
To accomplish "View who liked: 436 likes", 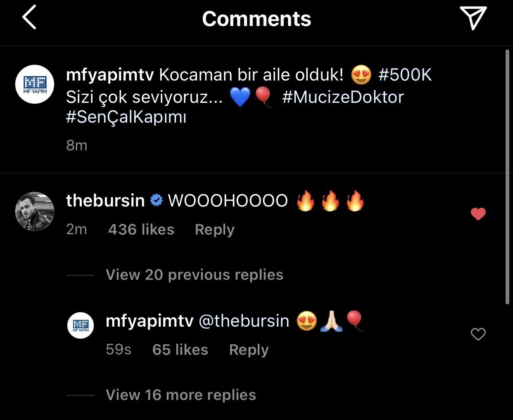I will [x=141, y=230].
